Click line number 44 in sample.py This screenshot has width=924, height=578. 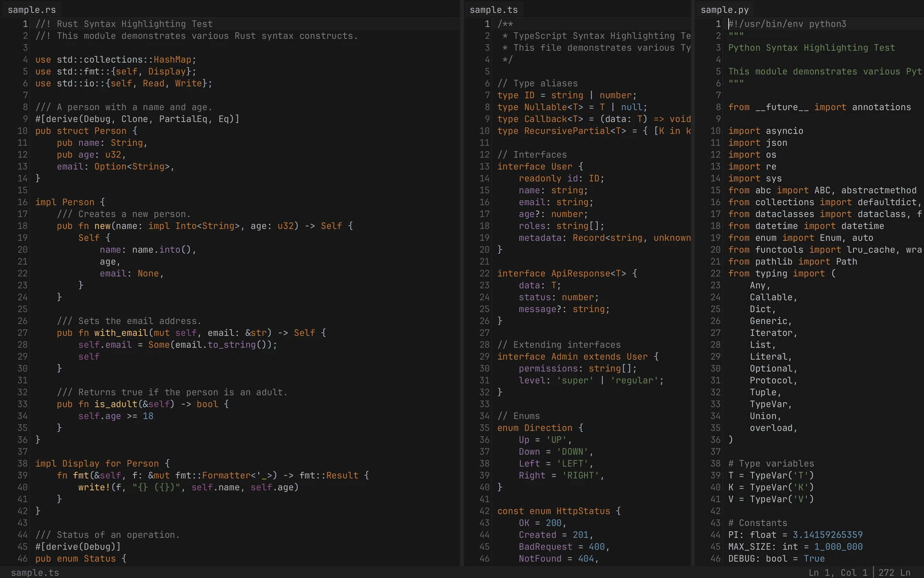[715, 535]
